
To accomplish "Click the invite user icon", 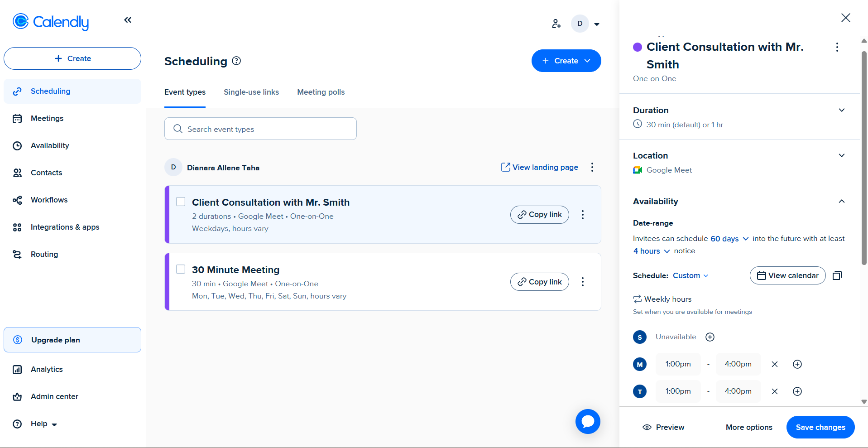I will pyautogui.click(x=556, y=24).
